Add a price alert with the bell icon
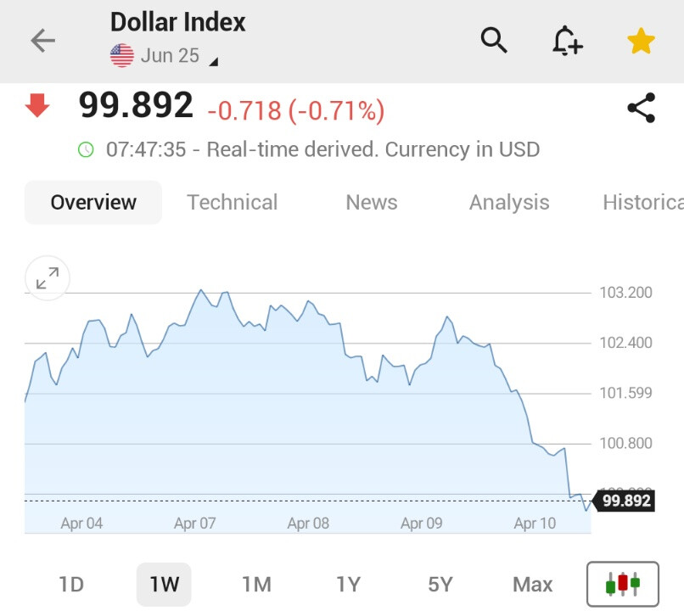The image size is (684, 616). (x=567, y=40)
